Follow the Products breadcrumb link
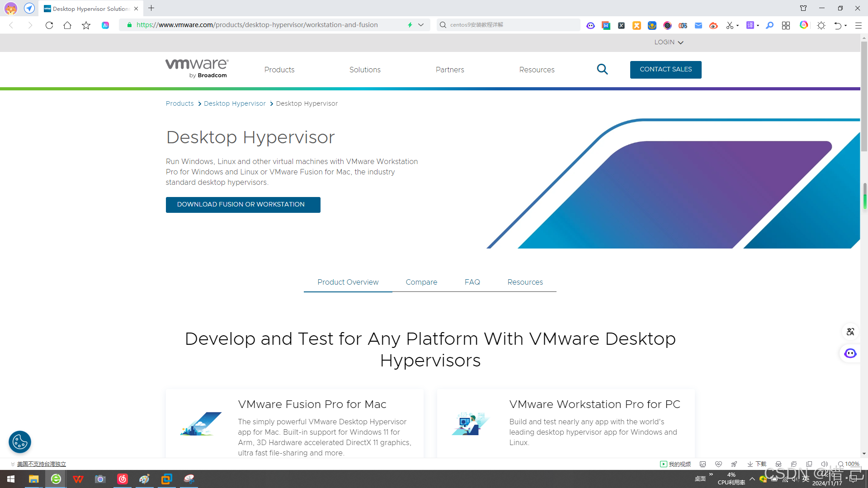This screenshot has height=488, width=868. 179,103
